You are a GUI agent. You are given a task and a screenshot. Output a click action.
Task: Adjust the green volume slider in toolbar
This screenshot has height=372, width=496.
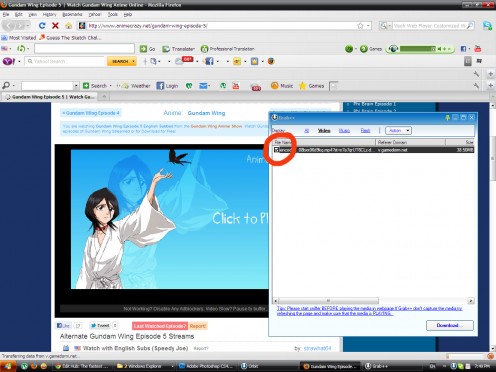418,49
